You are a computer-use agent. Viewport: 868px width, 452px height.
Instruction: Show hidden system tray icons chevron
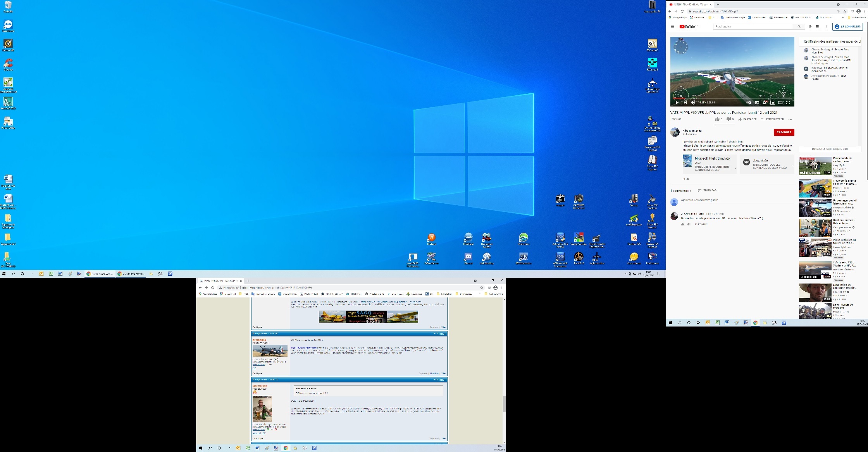[625, 274]
